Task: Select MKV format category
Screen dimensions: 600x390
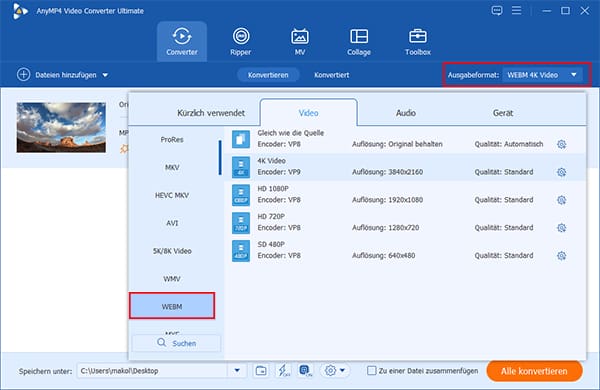Action: click(x=172, y=167)
